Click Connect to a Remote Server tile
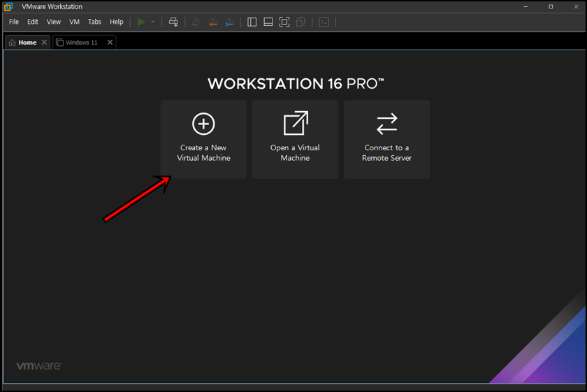This screenshot has height=392, width=587. point(386,139)
